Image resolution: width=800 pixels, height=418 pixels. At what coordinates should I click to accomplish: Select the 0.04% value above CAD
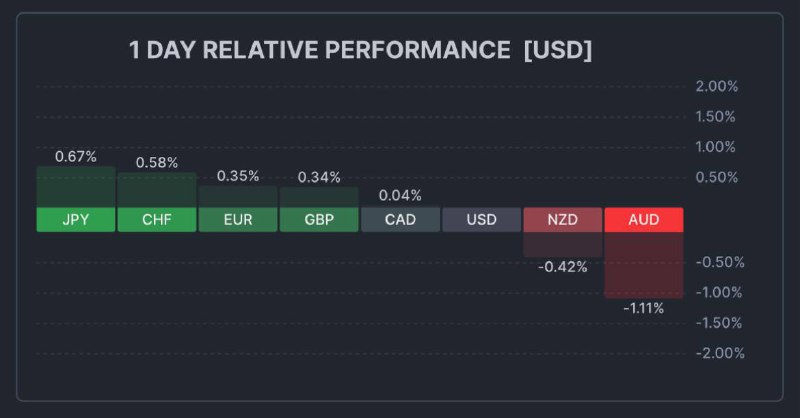coord(400,195)
